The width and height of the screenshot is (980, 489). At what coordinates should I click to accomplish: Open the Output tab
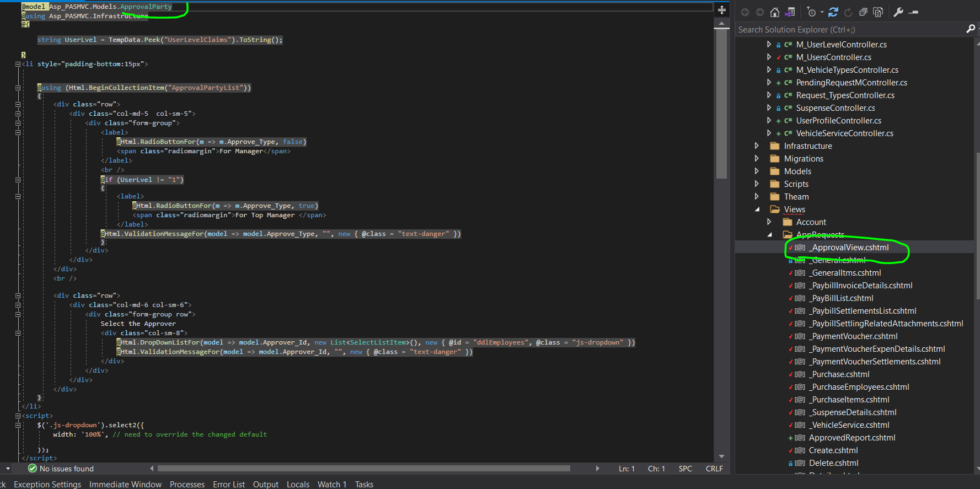point(266,484)
